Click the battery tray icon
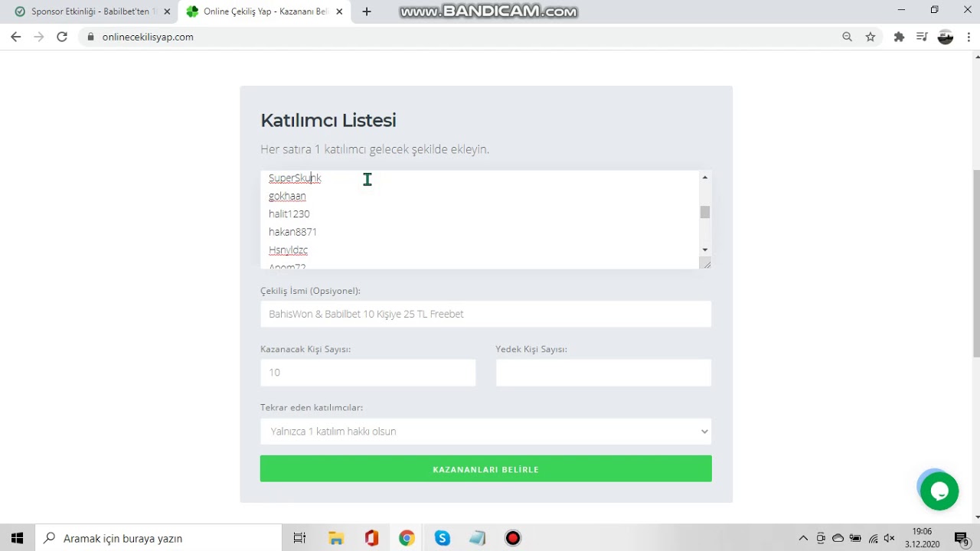The height and width of the screenshot is (551, 980). pos(855,538)
